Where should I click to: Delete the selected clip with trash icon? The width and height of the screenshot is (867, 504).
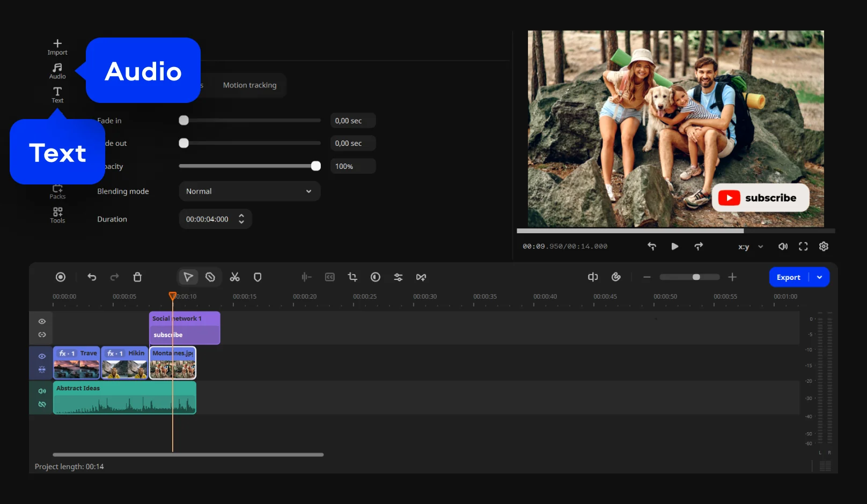click(137, 277)
